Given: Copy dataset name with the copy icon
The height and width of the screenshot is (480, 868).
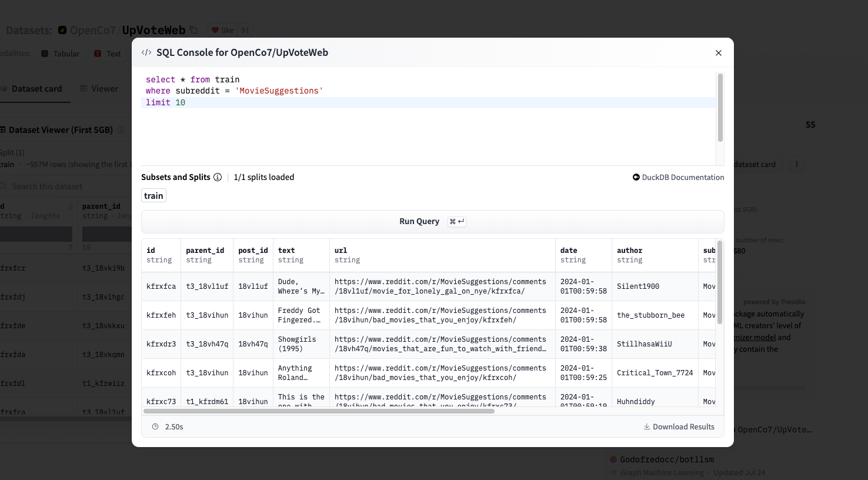Looking at the screenshot, I should click(193, 30).
